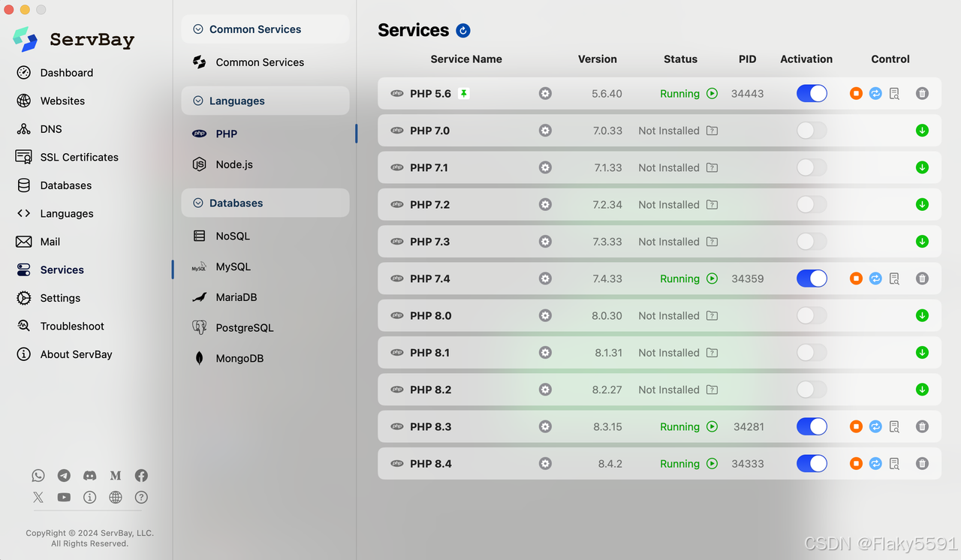Turn off PHP 8.4 activation switch
Viewport: 961px width, 560px height.
[812, 464]
